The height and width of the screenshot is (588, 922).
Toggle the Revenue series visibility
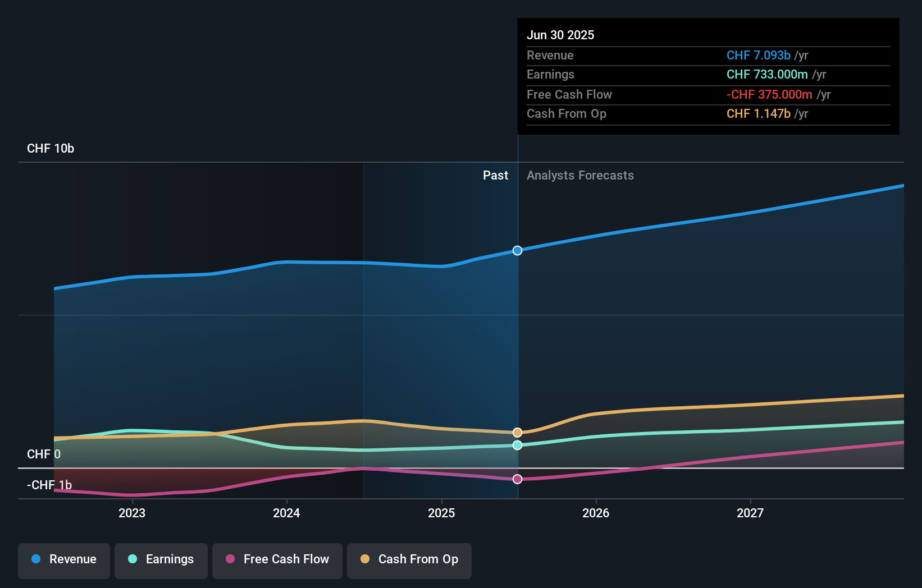pyautogui.click(x=63, y=561)
